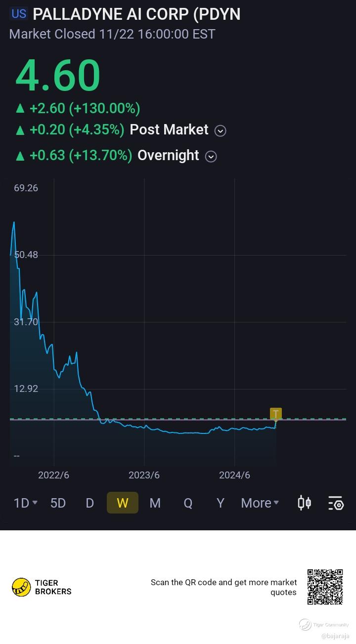The height and width of the screenshot is (644, 356).
Task: Tap the Post Market label
Action: [169, 130]
